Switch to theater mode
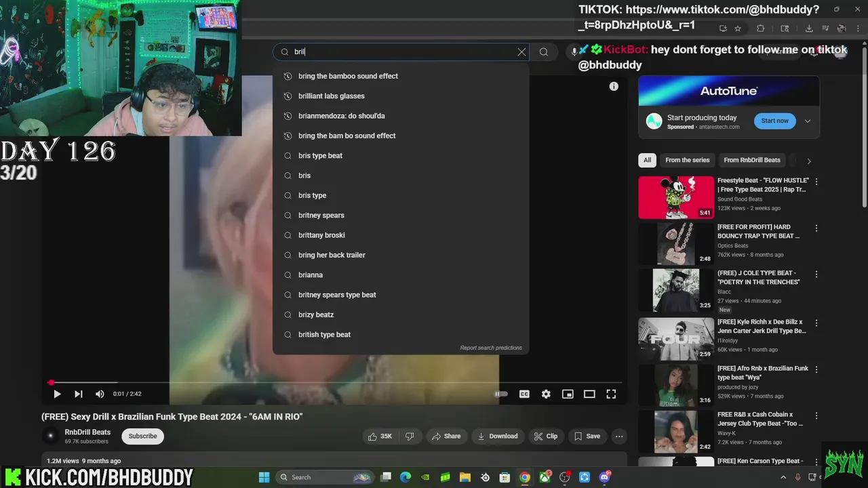 tap(589, 394)
